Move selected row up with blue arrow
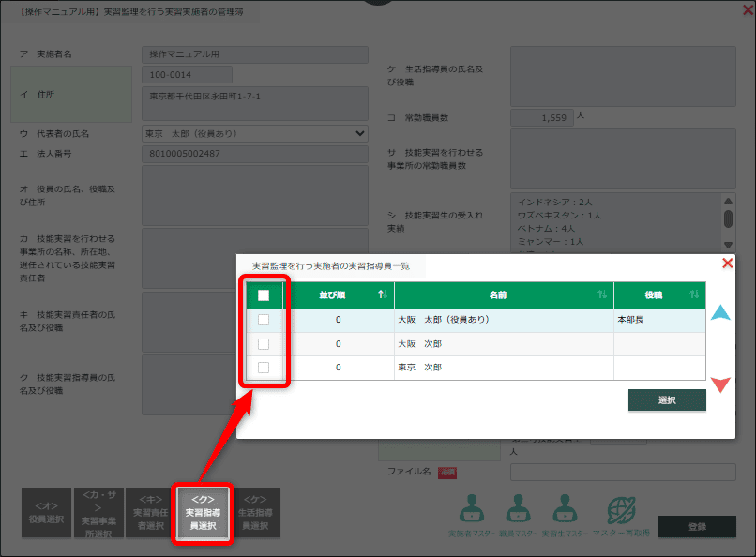The image size is (756, 557). click(720, 312)
